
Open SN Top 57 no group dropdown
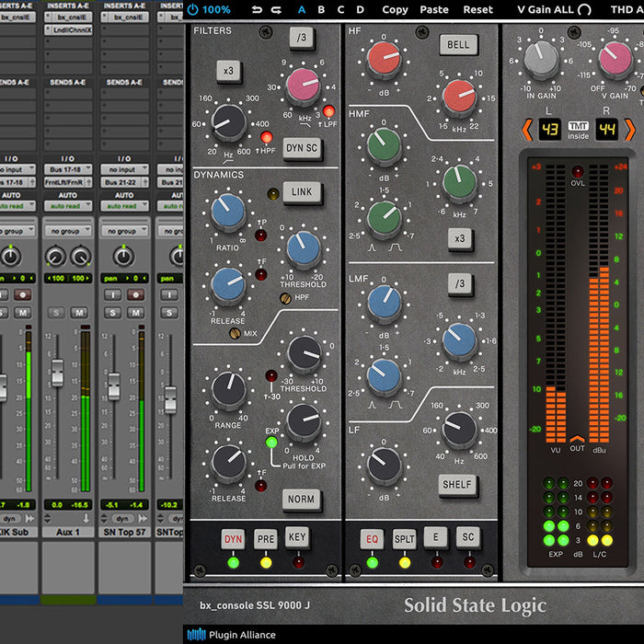click(x=124, y=231)
